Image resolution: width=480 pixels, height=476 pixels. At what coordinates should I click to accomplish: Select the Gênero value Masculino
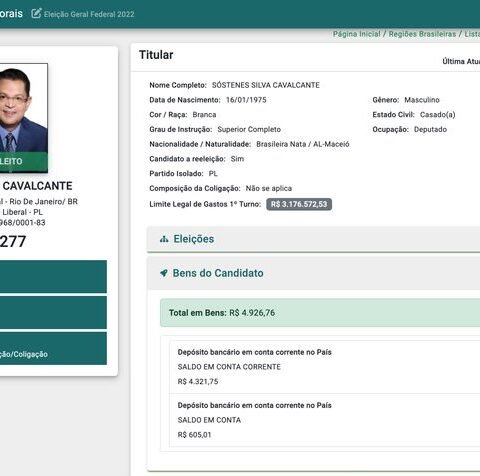click(422, 100)
